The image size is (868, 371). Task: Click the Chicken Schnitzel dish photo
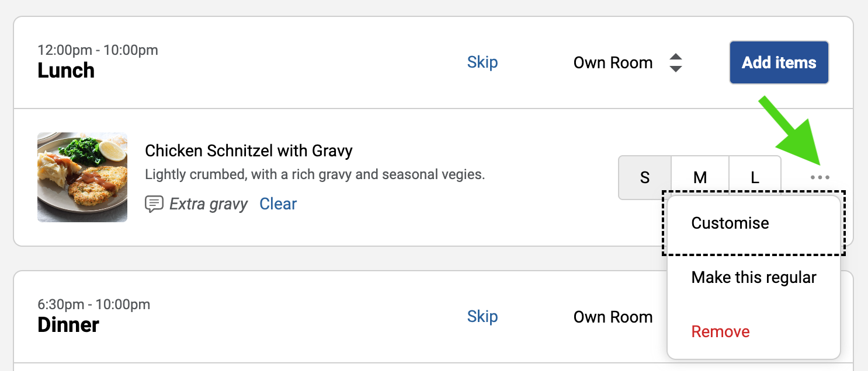(x=82, y=177)
